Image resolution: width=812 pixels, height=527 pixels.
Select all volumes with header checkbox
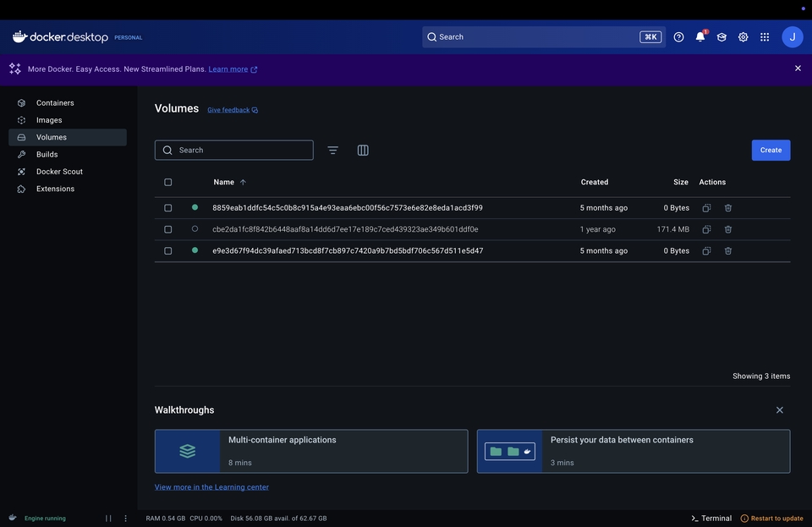click(x=167, y=182)
